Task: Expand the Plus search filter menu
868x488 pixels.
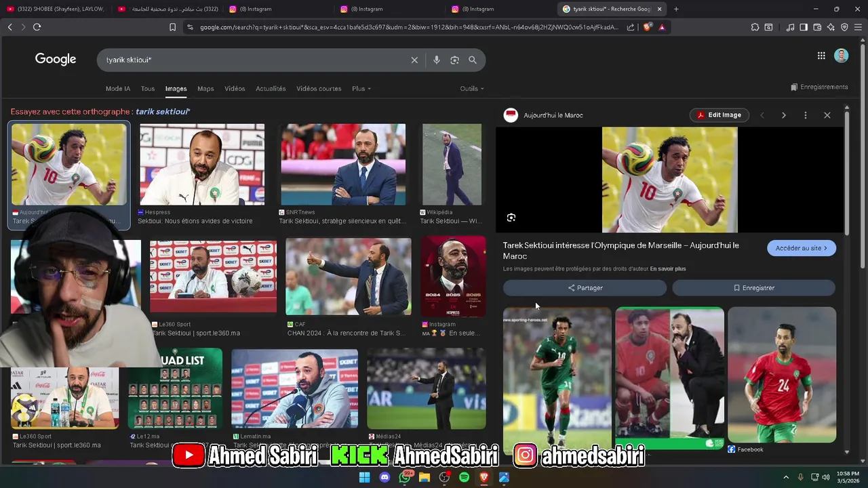Action: point(361,89)
